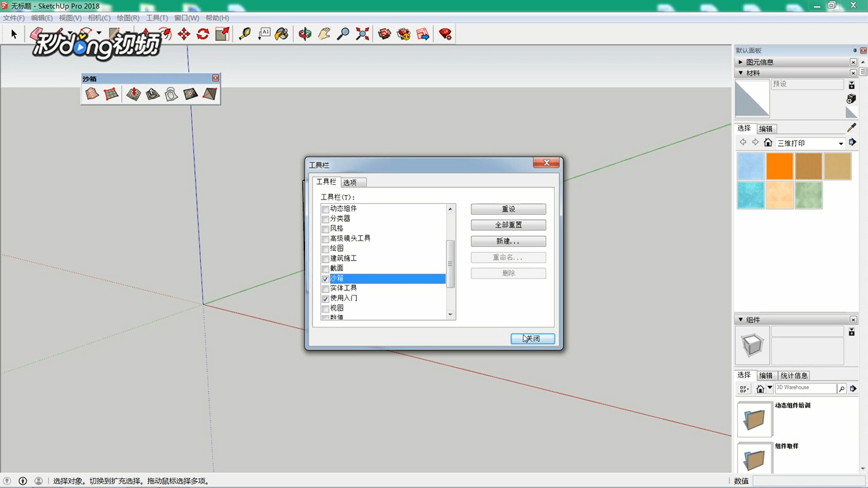868x488 pixels.
Task: Enable the 绘图 toolbar checkbox
Action: tap(325, 249)
